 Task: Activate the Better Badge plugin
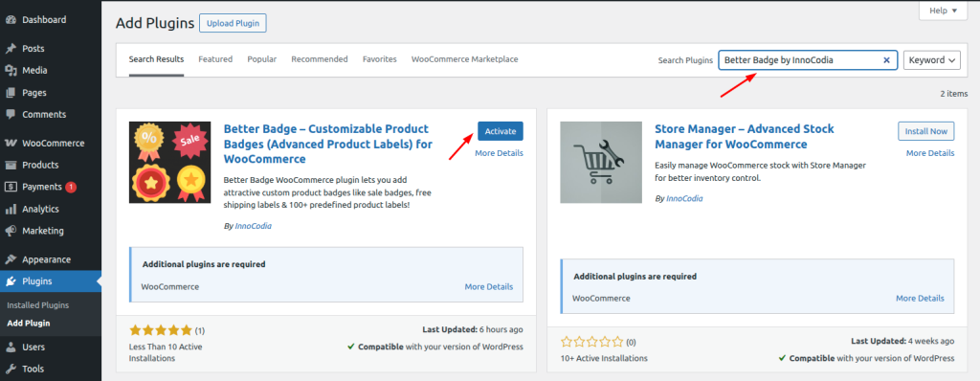pyautogui.click(x=501, y=131)
